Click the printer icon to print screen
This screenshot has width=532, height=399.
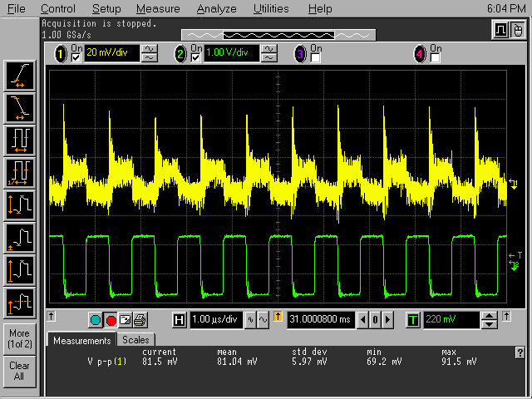(140, 320)
